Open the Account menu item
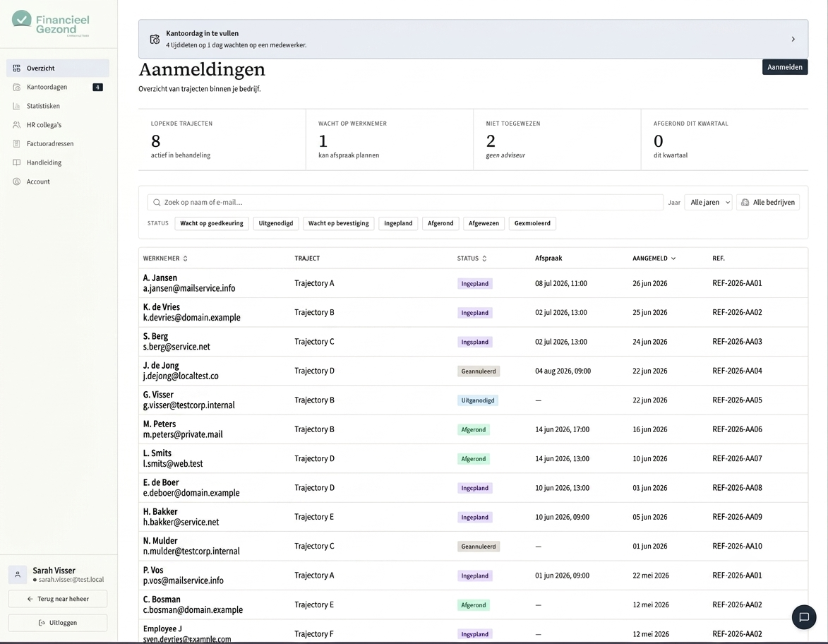This screenshot has height=644, width=828. click(58, 181)
